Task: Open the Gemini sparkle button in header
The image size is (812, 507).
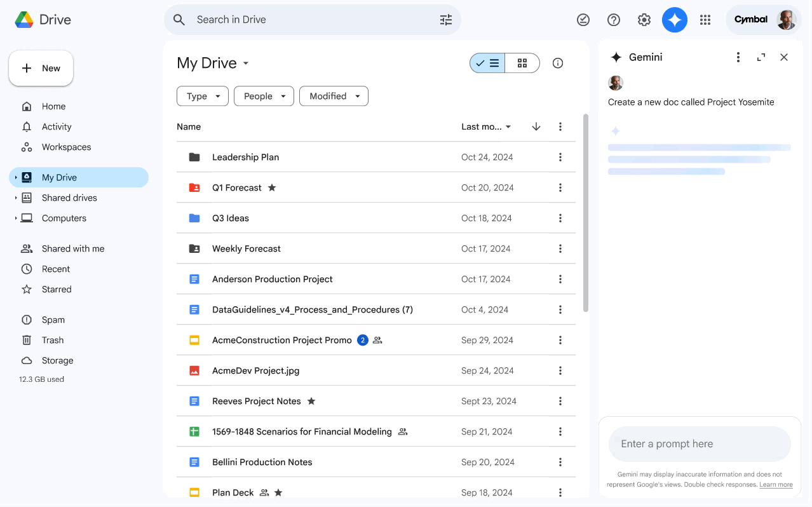Action: pos(675,20)
